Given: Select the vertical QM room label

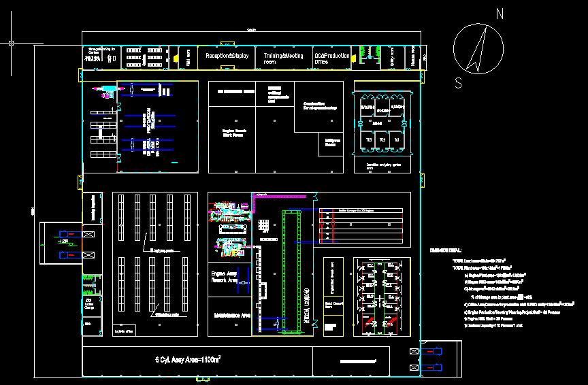Looking at the screenshot, I should 189,58.
